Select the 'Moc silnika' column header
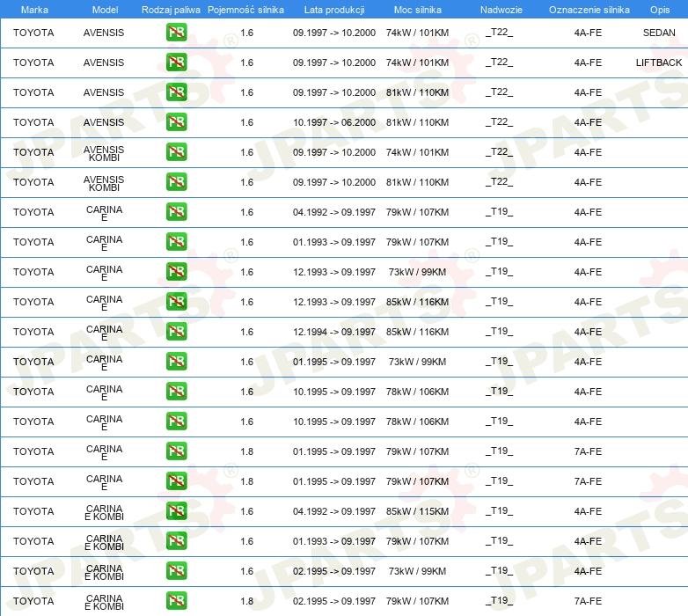 click(417, 10)
